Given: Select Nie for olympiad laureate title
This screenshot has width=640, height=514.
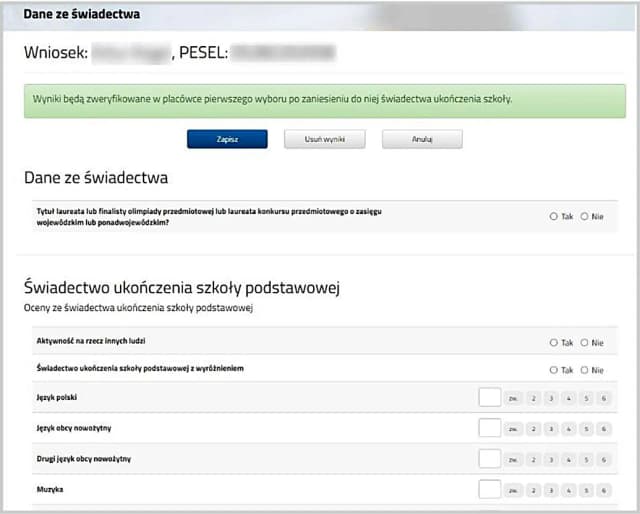Looking at the screenshot, I should click(585, 216).
